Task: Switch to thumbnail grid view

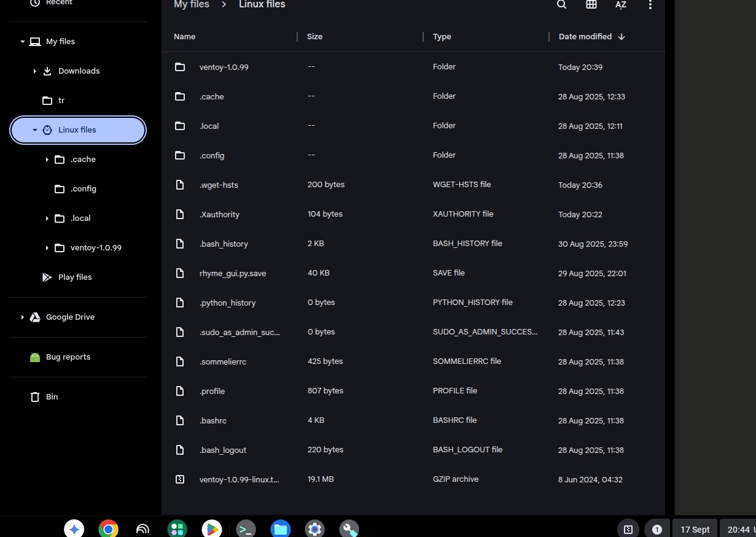Action: (591, 5)
